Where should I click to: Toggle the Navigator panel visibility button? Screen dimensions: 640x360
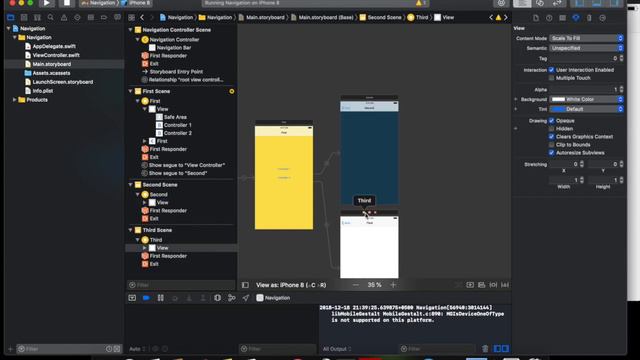coord(579,3)
